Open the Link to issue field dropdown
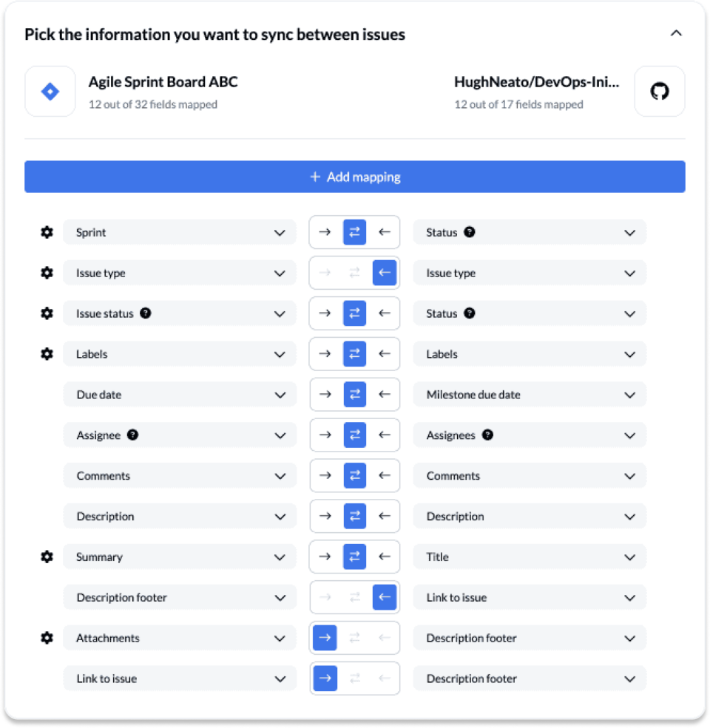Viewport: 710px width, 728px height. pos(281,678)
